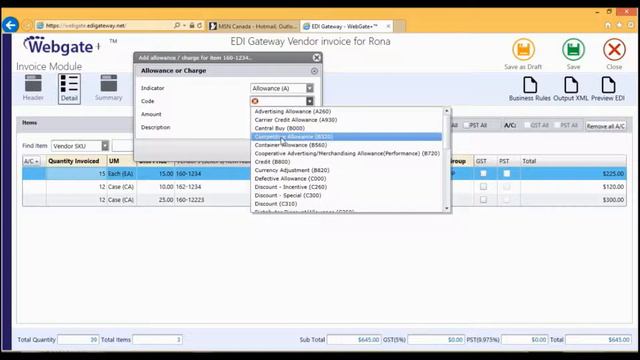The image size is (640, 360).
Task: Click the Total Items field
Action: [157, 340]
